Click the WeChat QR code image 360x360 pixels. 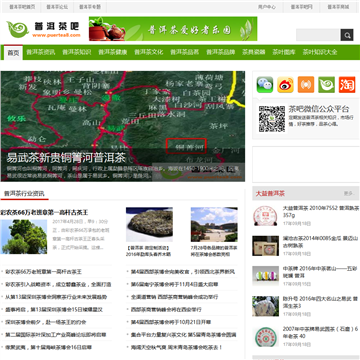pos(272,119)
